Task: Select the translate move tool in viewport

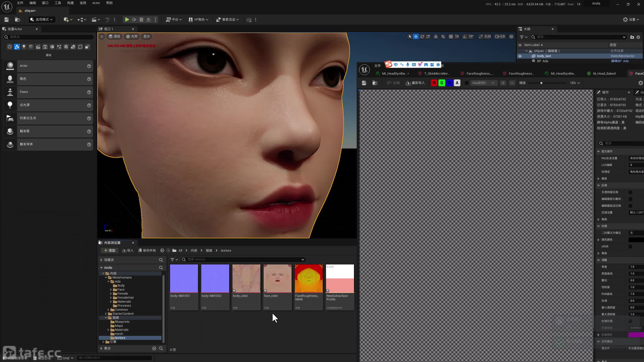Action: point(416,36)
